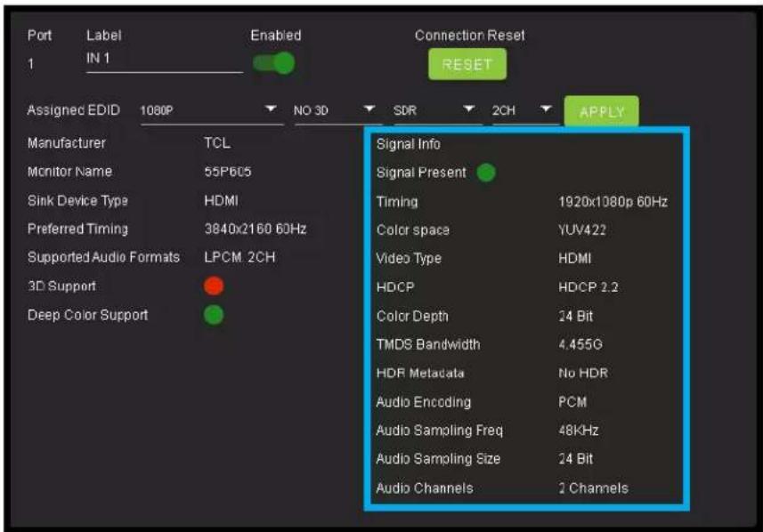Select the 3840x2160 60Hz preferred timing

[x=256, y=229]
